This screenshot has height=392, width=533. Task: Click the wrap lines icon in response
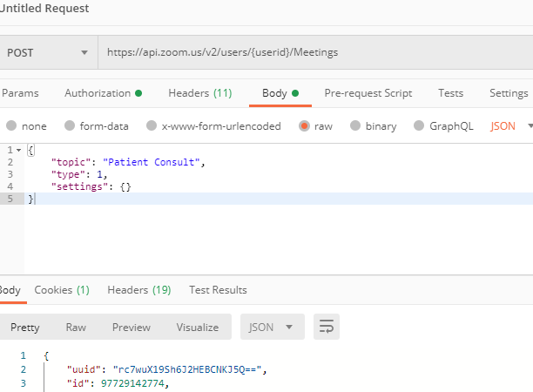point(327,328)
